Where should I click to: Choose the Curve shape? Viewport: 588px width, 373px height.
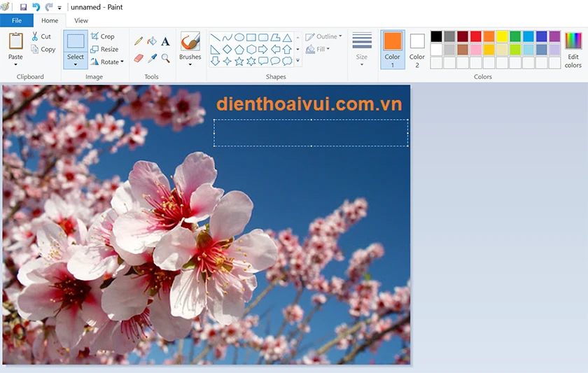(227, 37)
